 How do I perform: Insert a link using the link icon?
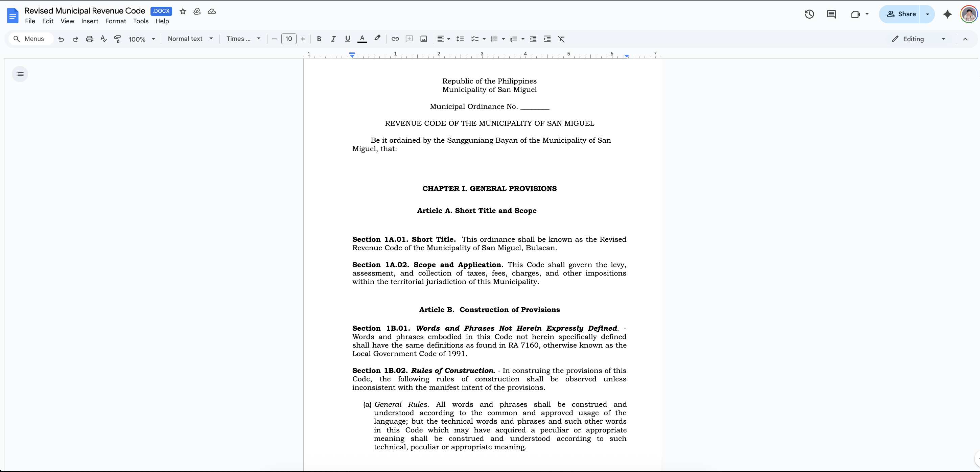pos(395,39)
